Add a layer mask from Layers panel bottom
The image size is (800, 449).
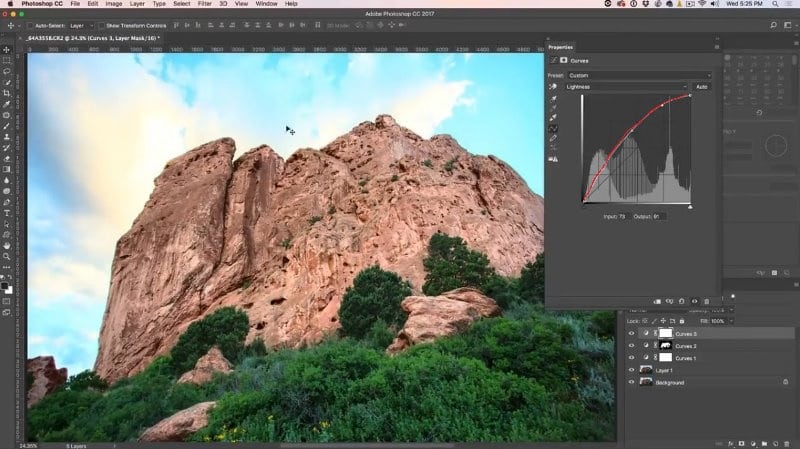(x=741, y=444)
